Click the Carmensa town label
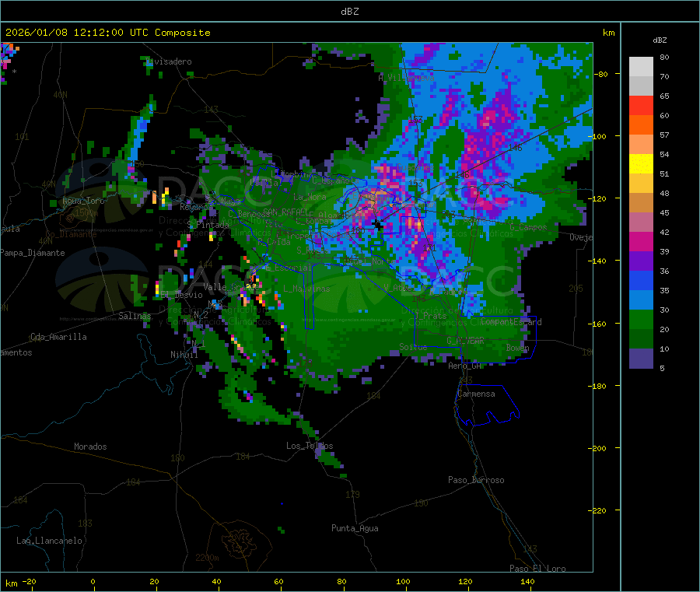 pyautogui.click(x=476, y=394)
